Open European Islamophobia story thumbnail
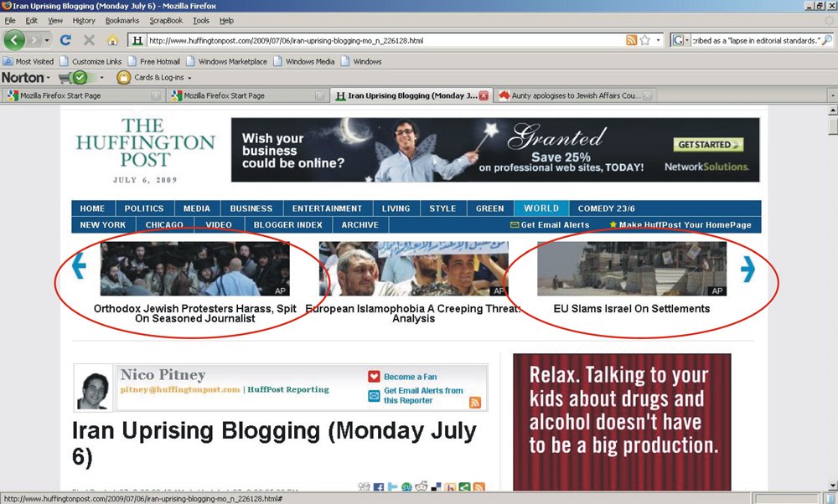The width and height of the screenshot is (838, 504). pyautogui.click(x=414, y=269)
